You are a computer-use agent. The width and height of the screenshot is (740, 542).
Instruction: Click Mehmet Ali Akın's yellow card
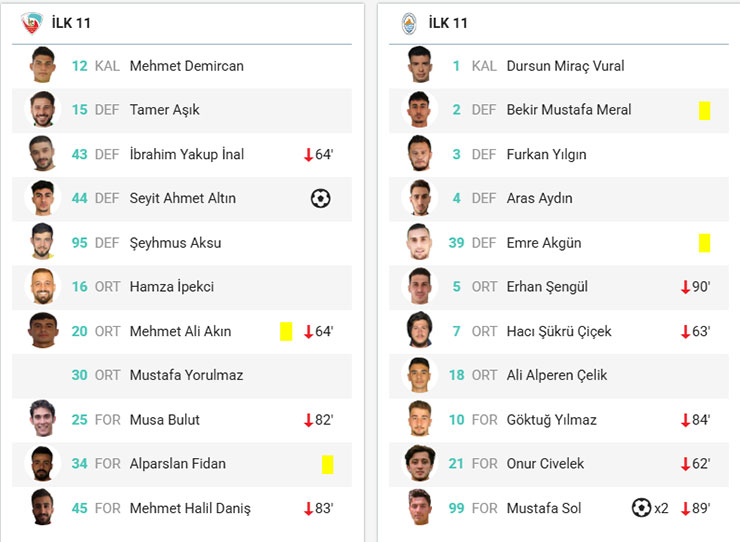286,331
